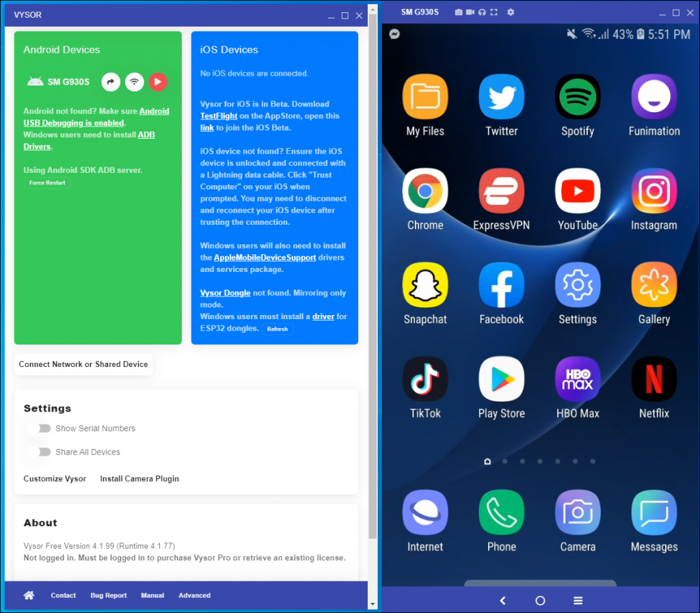Launch mirroring with the red play icon
The height and width of the screenshot is (613, 700).
[x=158, y=82]
